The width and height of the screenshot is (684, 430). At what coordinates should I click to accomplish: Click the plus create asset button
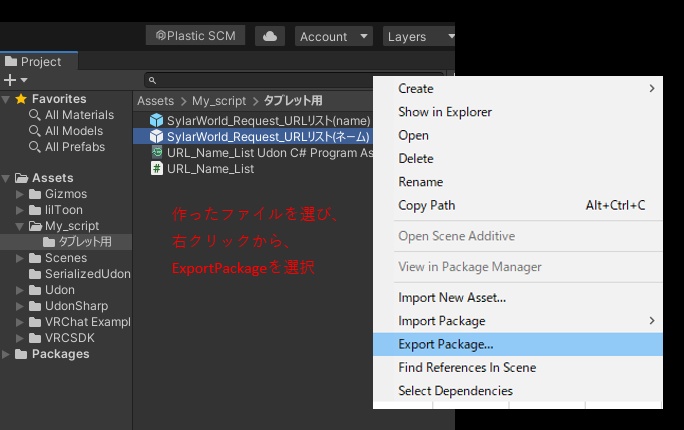[10, 80]
